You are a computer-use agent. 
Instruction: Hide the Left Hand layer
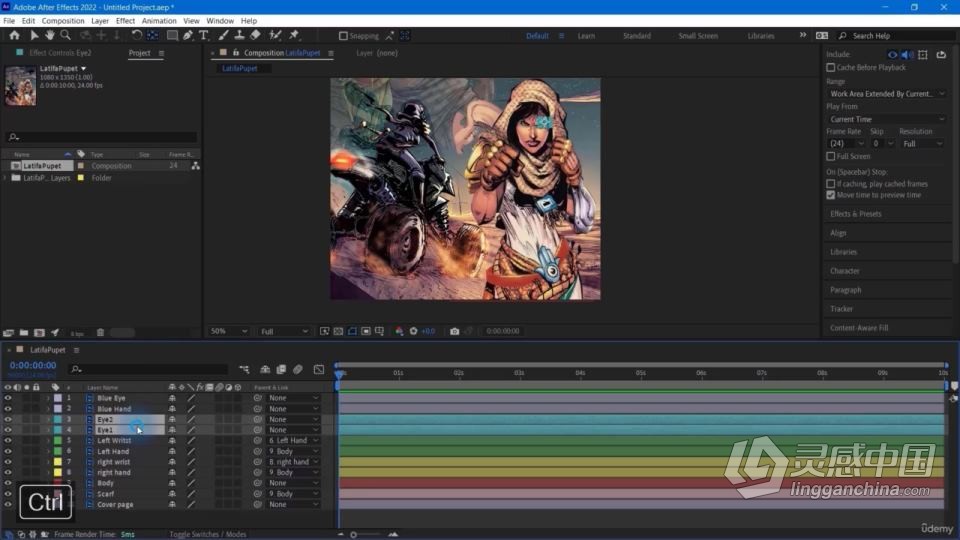click(8, 451)
